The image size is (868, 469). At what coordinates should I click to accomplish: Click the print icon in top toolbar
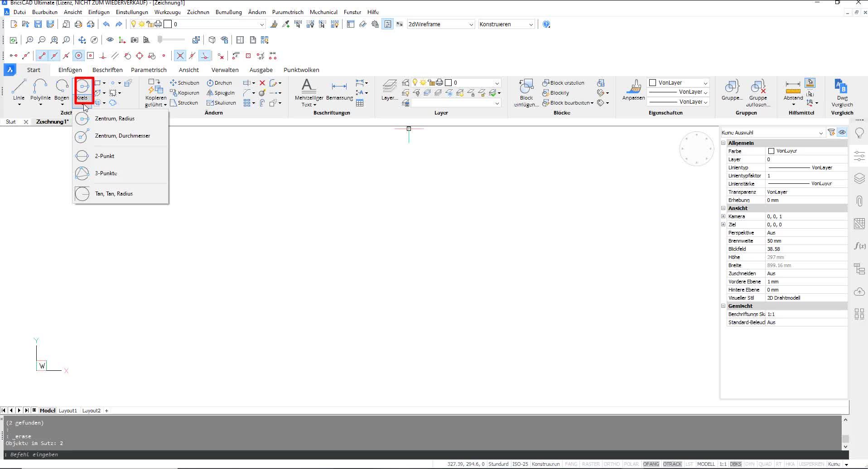pos(78,24)
